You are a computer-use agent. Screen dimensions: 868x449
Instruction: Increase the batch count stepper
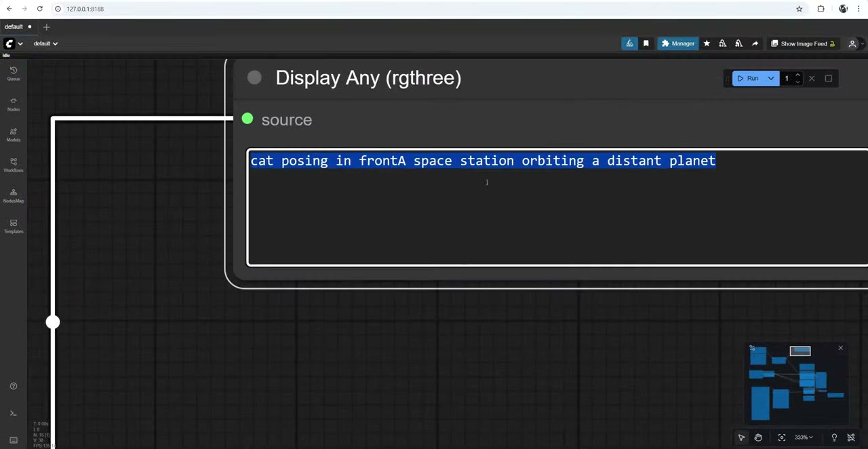(797, 75)
